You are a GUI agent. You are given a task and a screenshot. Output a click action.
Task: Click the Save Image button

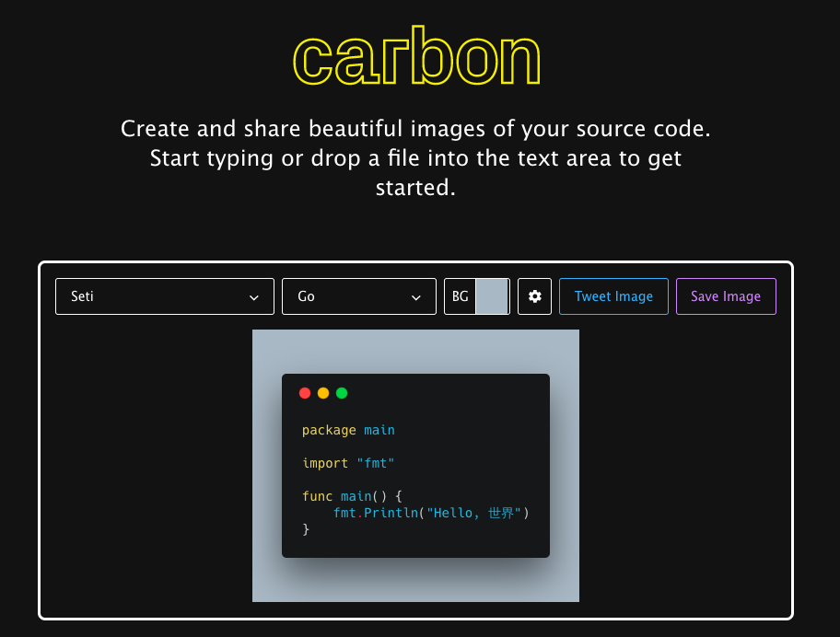point(726,296)
